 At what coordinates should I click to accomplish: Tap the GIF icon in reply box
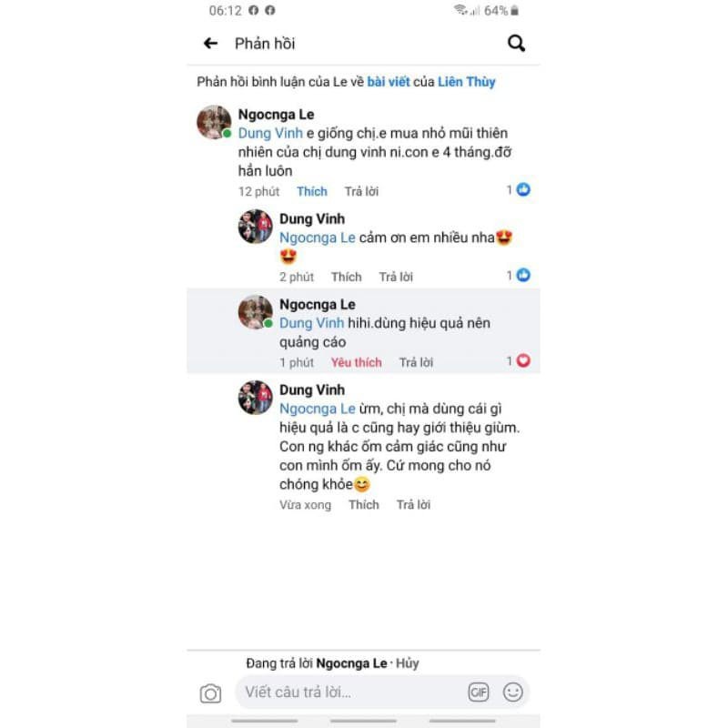479,693
